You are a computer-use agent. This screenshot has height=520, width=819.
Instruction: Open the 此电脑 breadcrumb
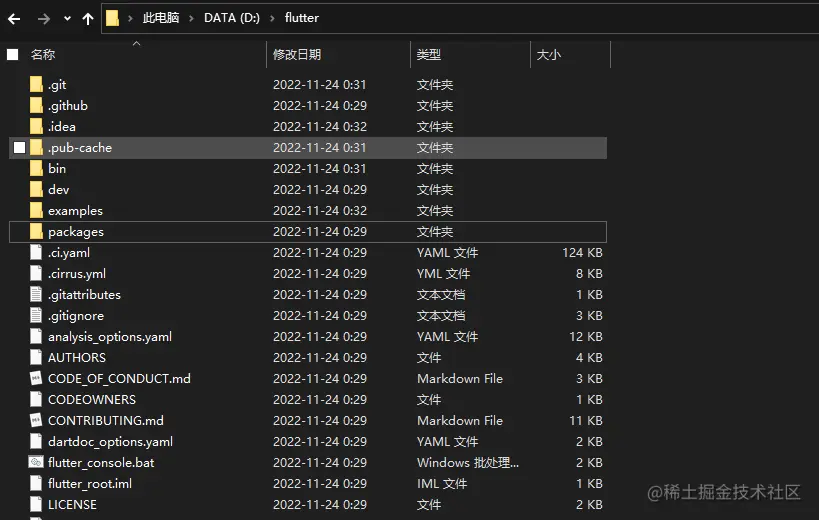coord(161,18)
